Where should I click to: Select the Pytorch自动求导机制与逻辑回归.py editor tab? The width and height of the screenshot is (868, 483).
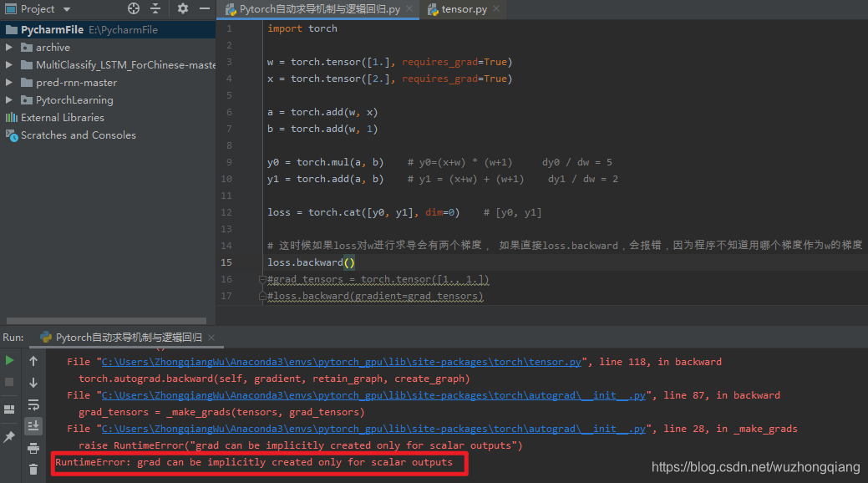319,9
